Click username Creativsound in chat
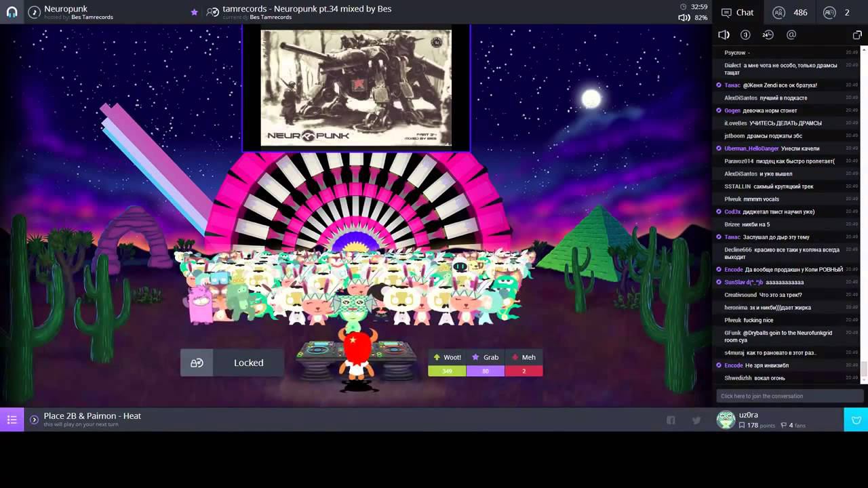 [x=741, y=295]
